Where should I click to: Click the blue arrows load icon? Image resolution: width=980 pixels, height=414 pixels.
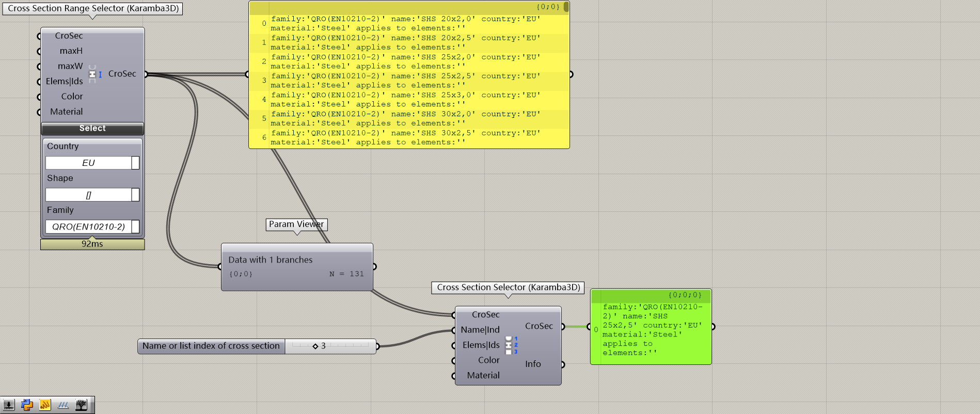coord(63,405)
